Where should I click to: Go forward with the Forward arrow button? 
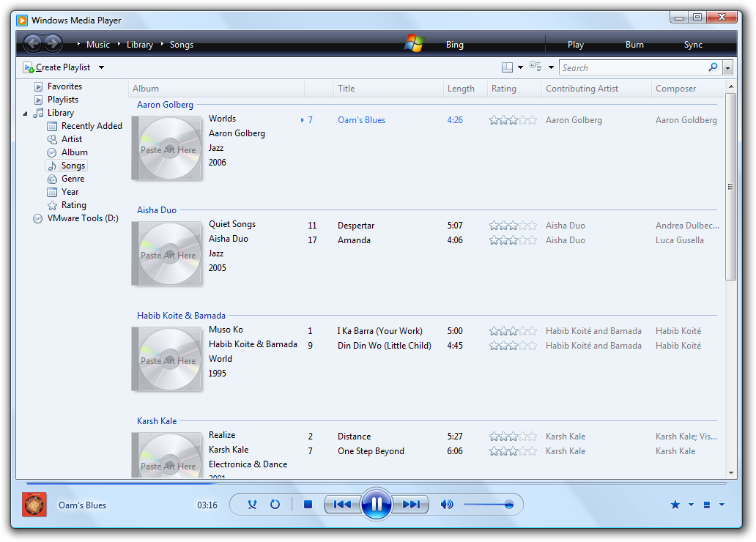[x=53, y=44]
